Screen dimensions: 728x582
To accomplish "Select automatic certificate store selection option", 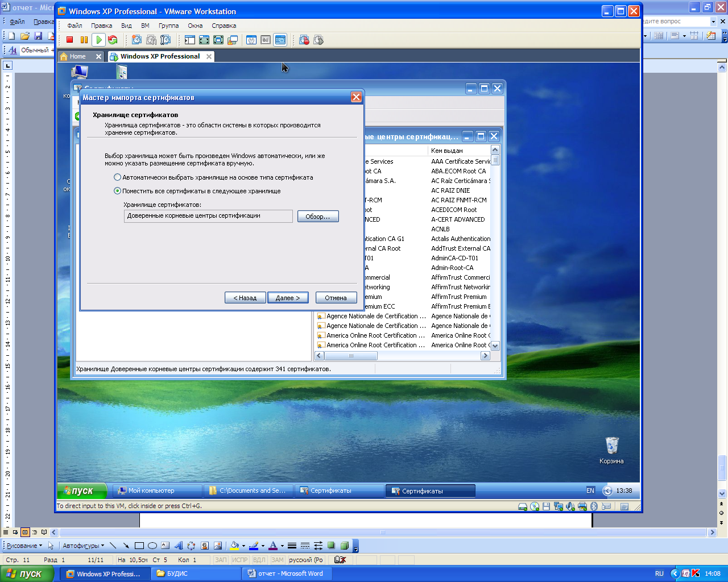I will [x=118, y=177].
